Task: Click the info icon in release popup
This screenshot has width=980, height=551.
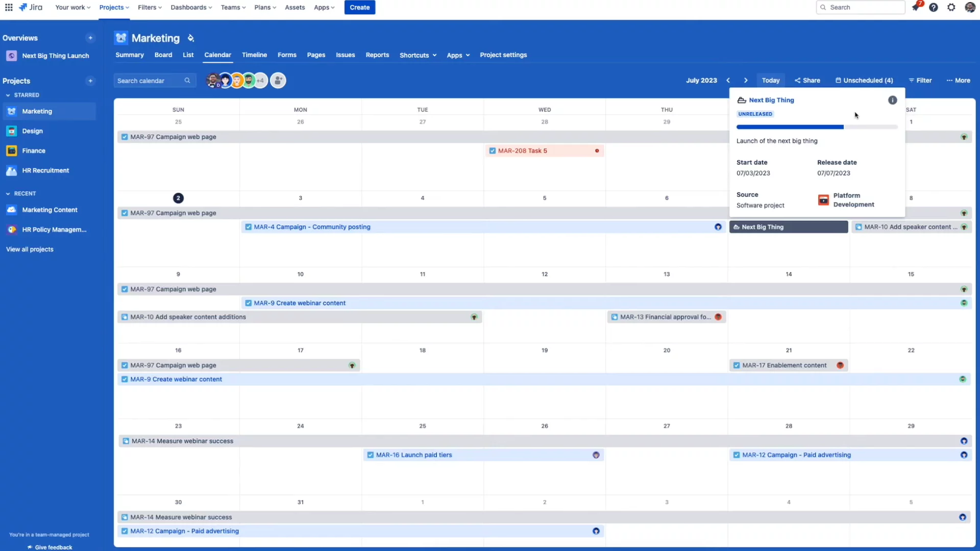Action: click(892, 100)
